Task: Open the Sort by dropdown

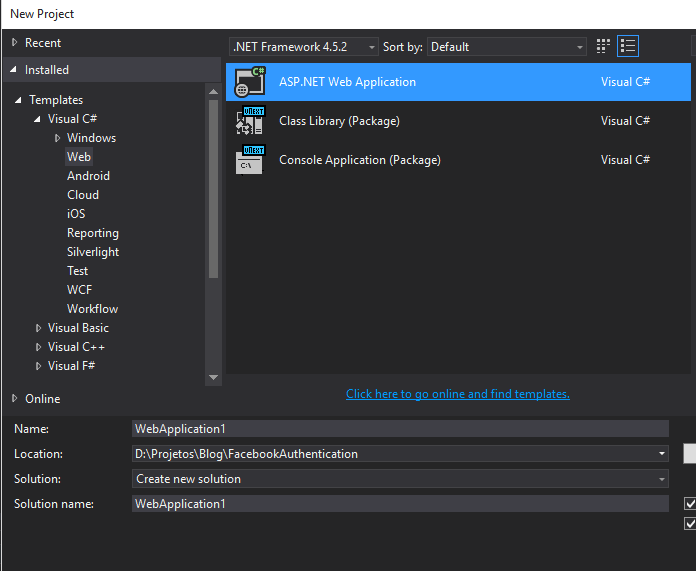Action: click(508, 47)
